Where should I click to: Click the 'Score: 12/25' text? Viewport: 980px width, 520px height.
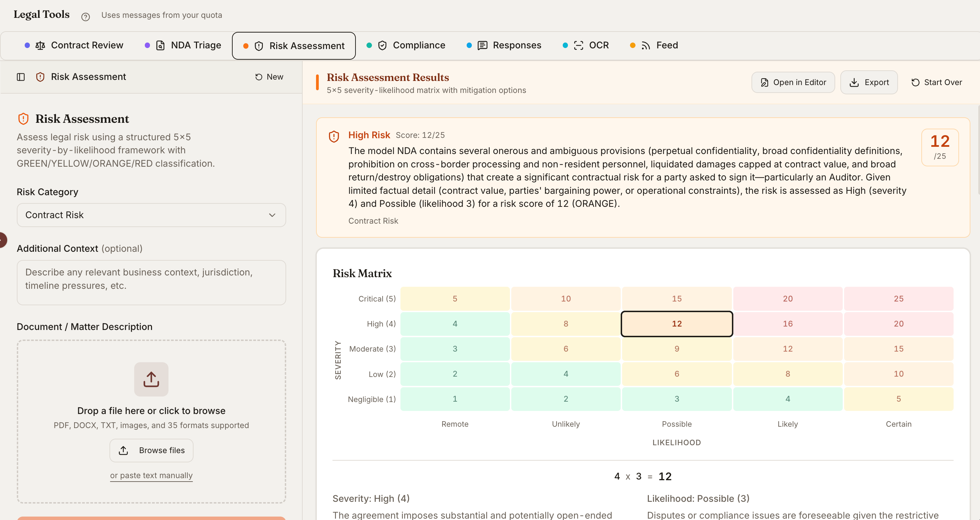pos(420,135)
